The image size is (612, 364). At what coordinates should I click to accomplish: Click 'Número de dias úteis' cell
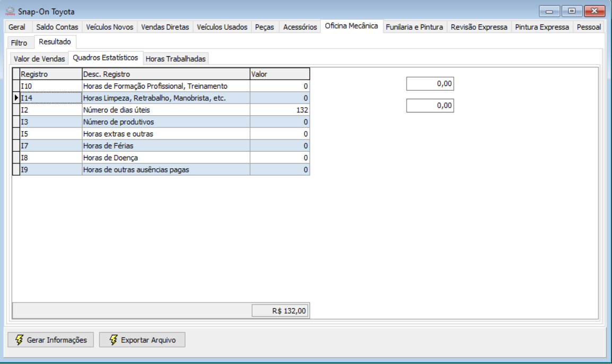pos(166,110)
